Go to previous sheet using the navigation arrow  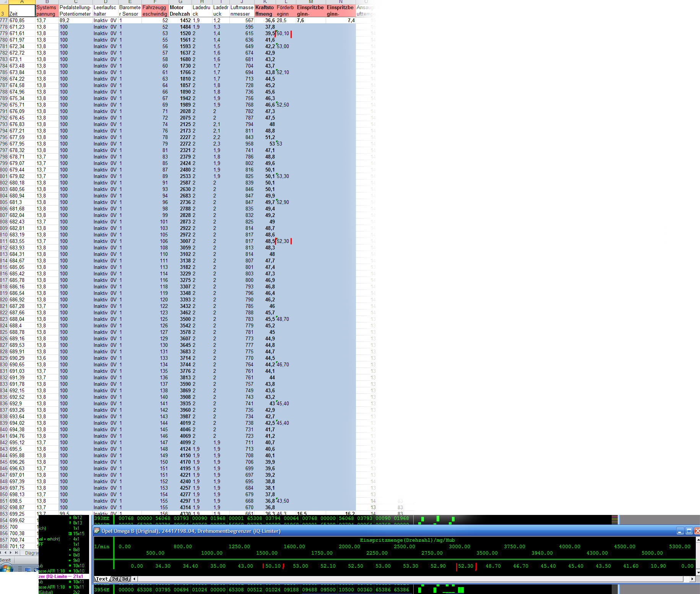coord(6,552)
